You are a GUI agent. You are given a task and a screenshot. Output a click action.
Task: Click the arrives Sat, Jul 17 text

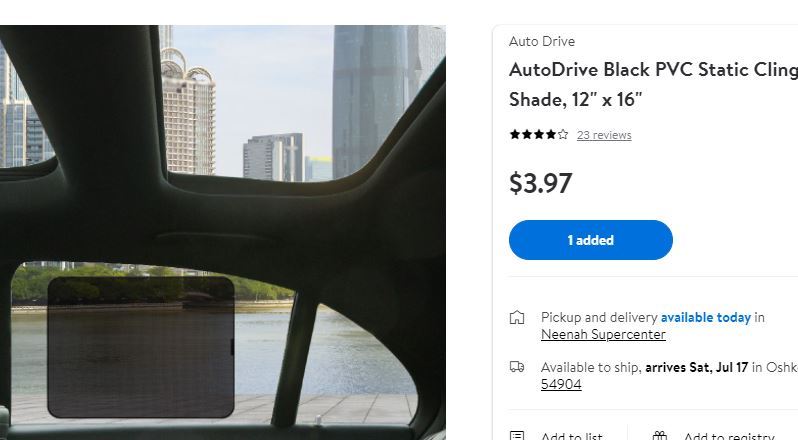pyautogui.click(x=696, y=367)
